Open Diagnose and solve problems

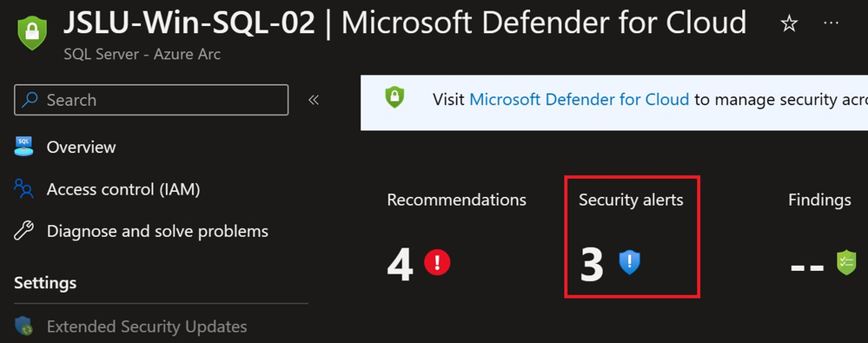[x=158, y=231]
